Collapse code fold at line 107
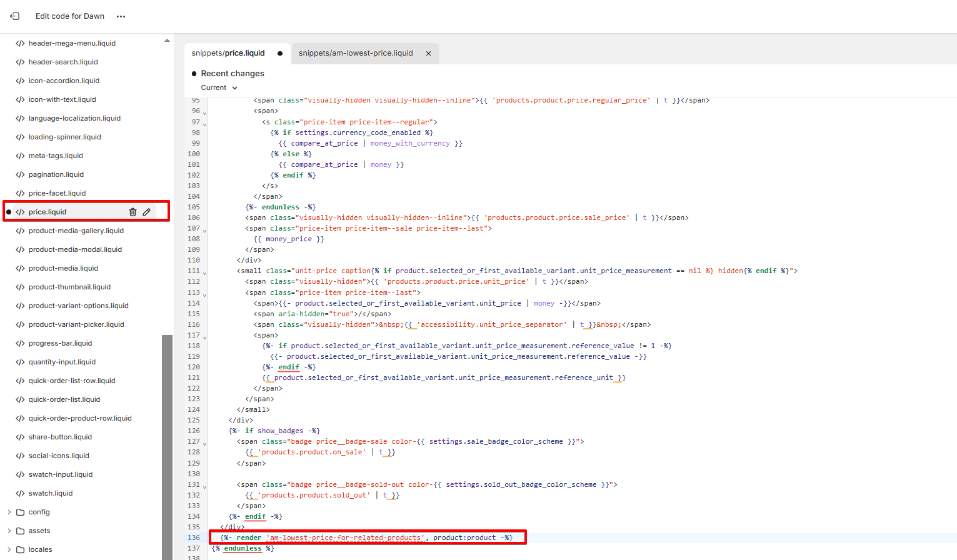 pyautogui.click(x=204, y=231)
